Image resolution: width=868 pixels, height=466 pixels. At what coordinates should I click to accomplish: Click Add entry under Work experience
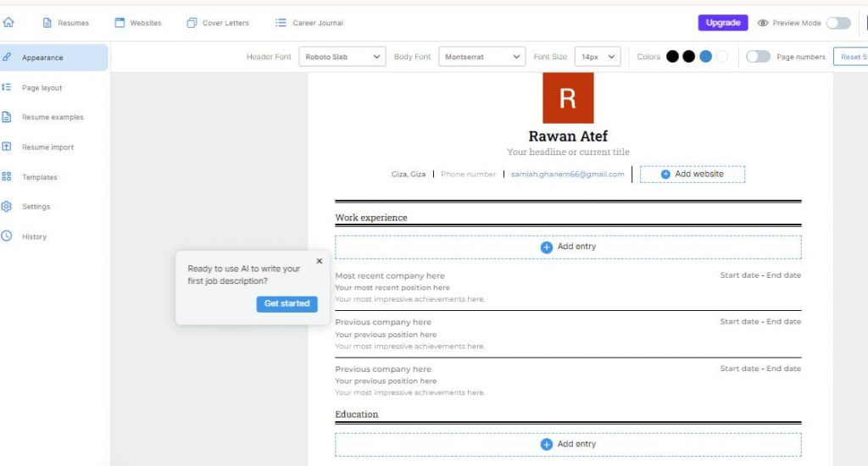click(x=568, y=247)
